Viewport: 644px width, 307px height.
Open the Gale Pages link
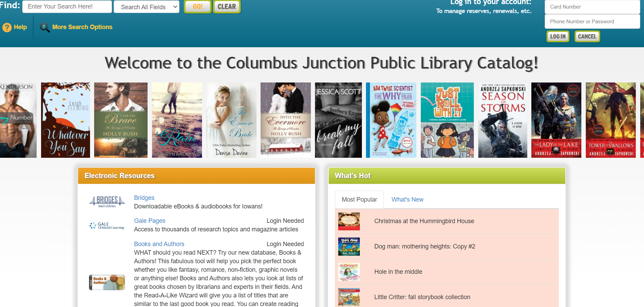pyautogui.click(x=150, y=221)
